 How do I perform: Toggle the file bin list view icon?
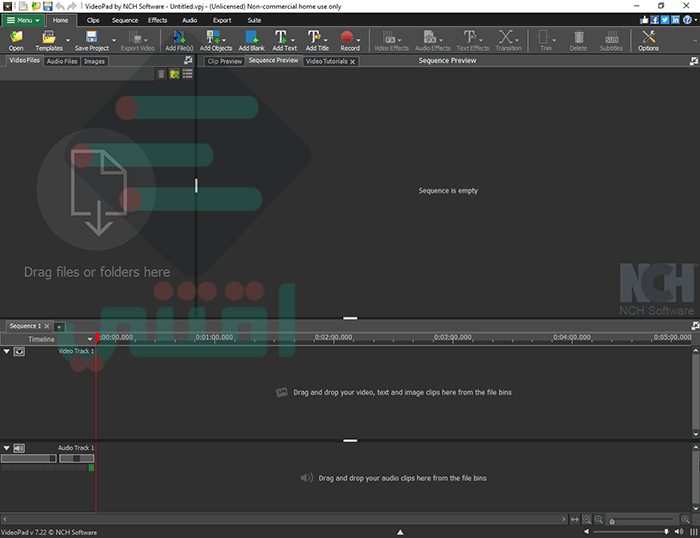[188, 74]
